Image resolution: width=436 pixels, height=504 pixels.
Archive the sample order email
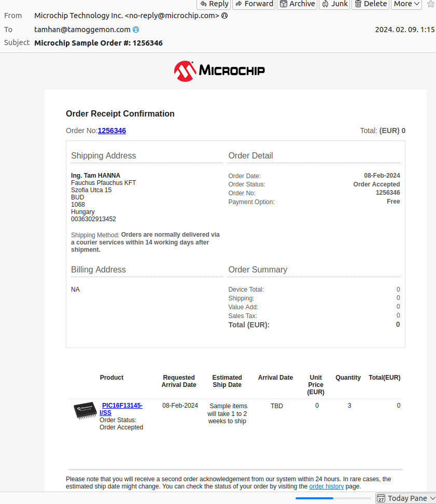tap(297, 4)
